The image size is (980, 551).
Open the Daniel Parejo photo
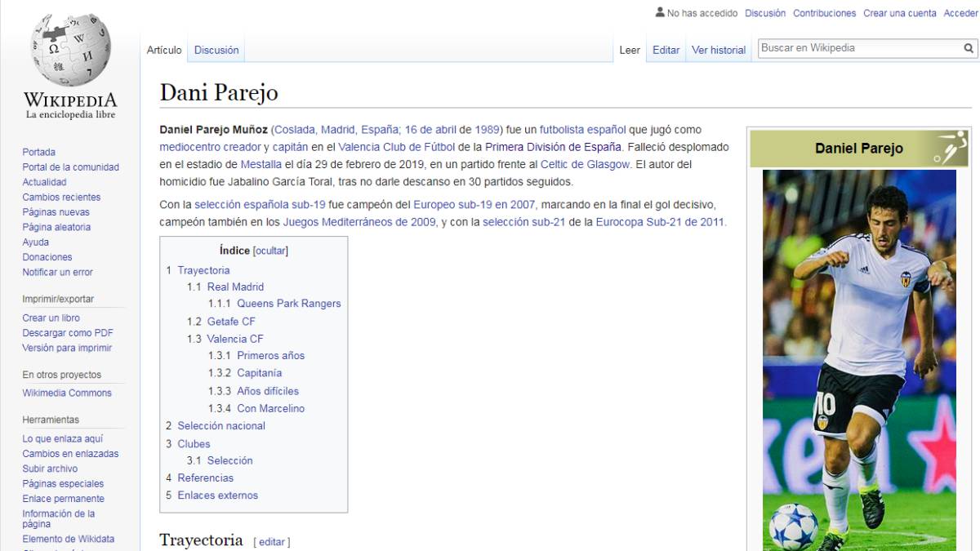click(859, 360)
